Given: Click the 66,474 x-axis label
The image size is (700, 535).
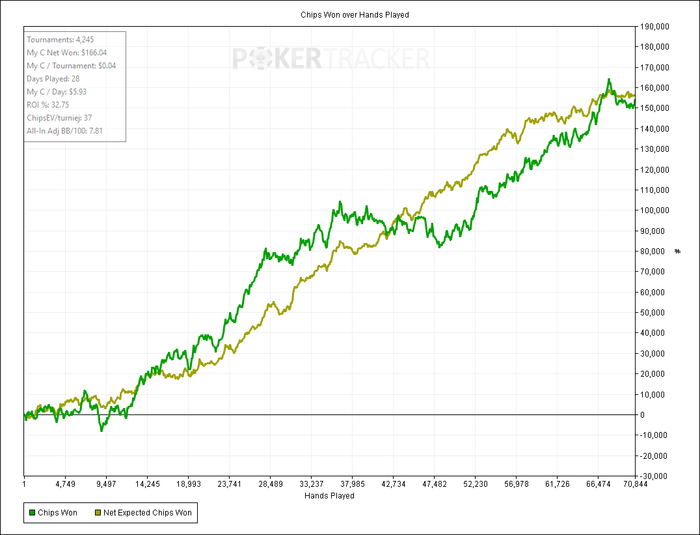Looking at the screenshot, I should [598, 484].
